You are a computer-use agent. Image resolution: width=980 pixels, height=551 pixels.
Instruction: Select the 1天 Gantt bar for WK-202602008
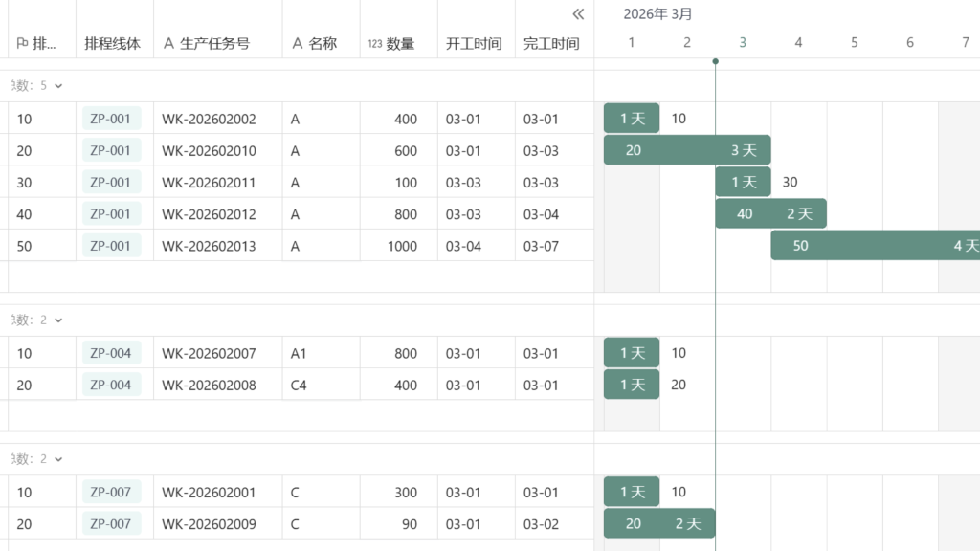pos(632,385)
